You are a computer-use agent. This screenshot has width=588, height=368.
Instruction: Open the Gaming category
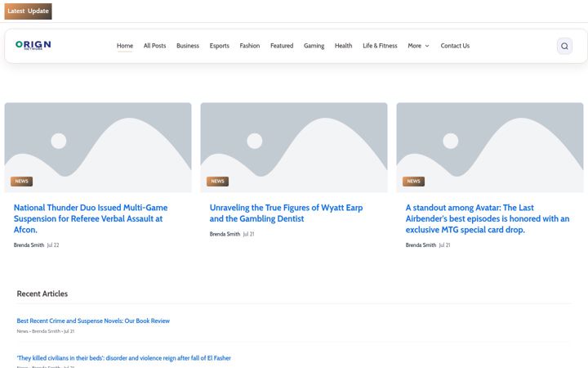coord(314,46)
